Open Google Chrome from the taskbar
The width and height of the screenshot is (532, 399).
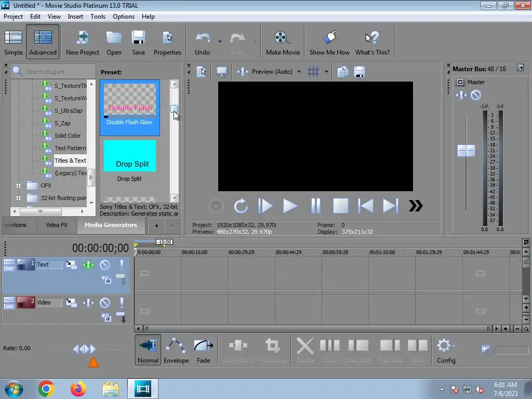(46, 389)
